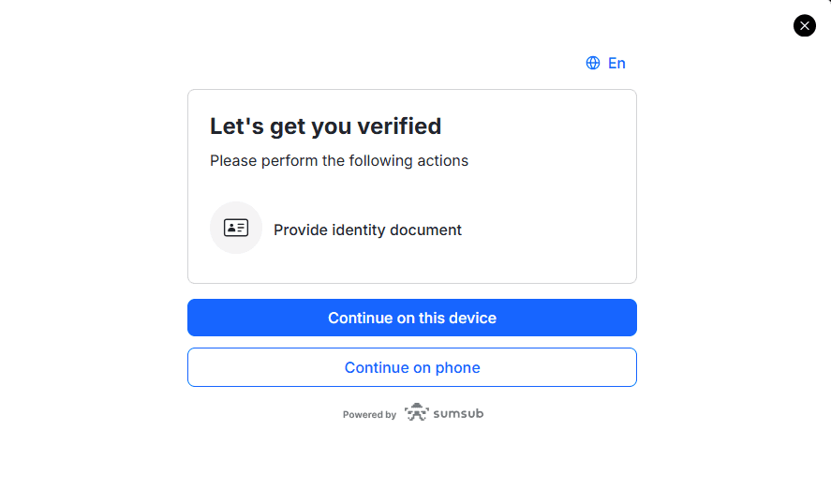This screenshot has height=504, width=831.
Task: Click the globe language icon
Action: [592, 63]
